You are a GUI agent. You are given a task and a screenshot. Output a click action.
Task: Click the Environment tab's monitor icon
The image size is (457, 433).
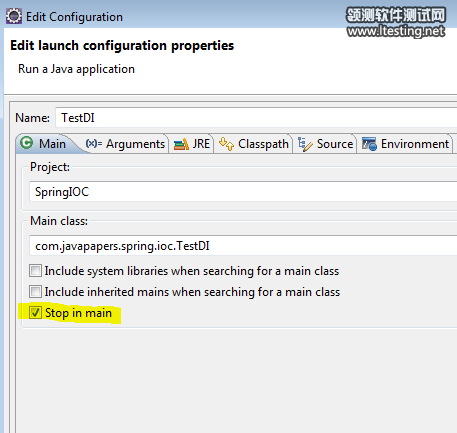tap(369, 144)
